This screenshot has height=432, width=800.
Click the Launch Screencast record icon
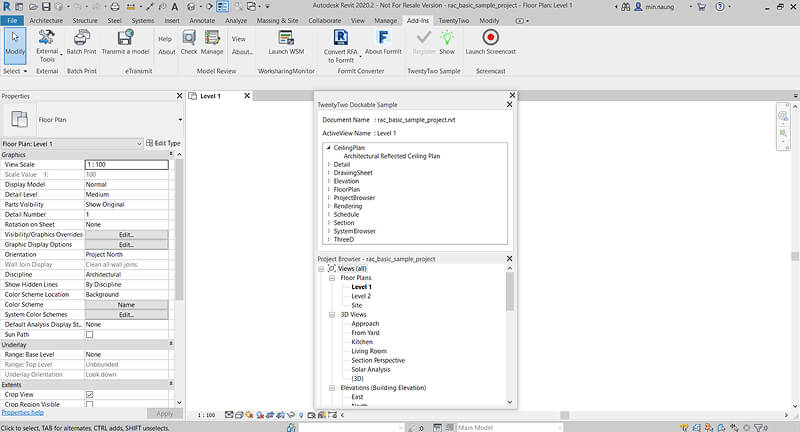pyautogui.click(x=490, y=39)
